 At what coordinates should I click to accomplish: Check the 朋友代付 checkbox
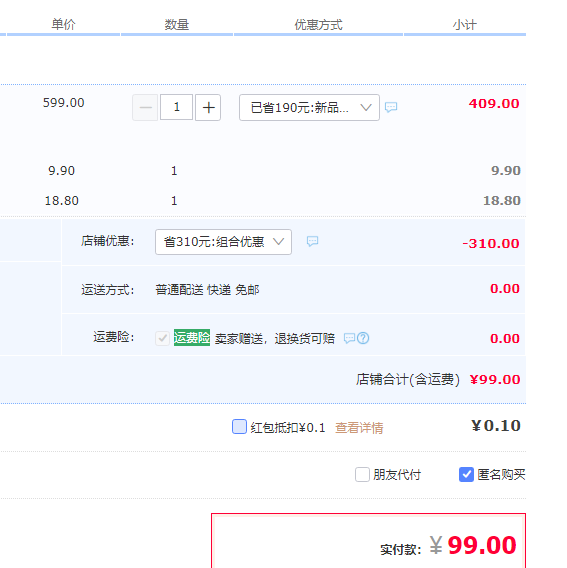pyautogui.click(x=362, y=475)
